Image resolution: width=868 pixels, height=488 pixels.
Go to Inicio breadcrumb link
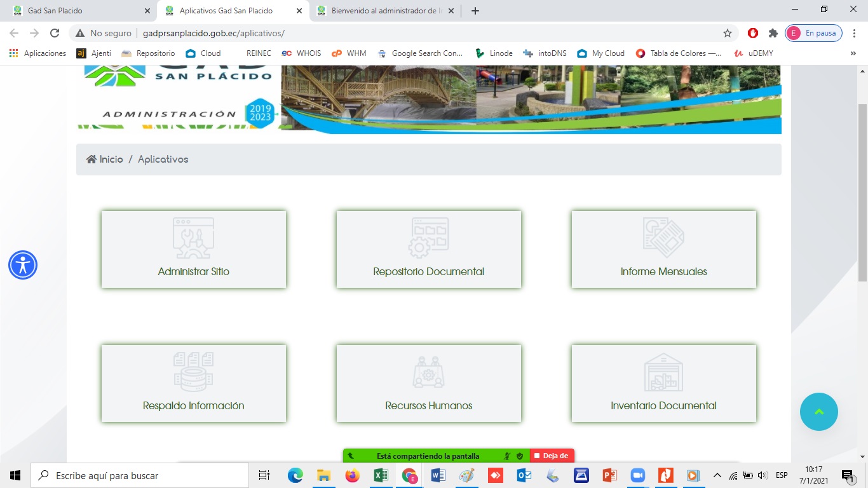pos(105,159)
